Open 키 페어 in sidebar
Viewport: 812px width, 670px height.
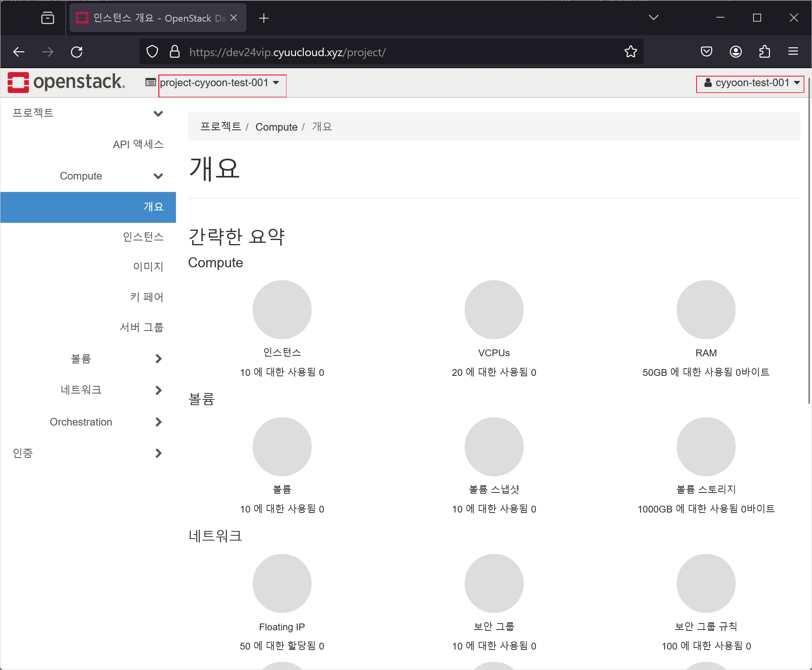147,297
